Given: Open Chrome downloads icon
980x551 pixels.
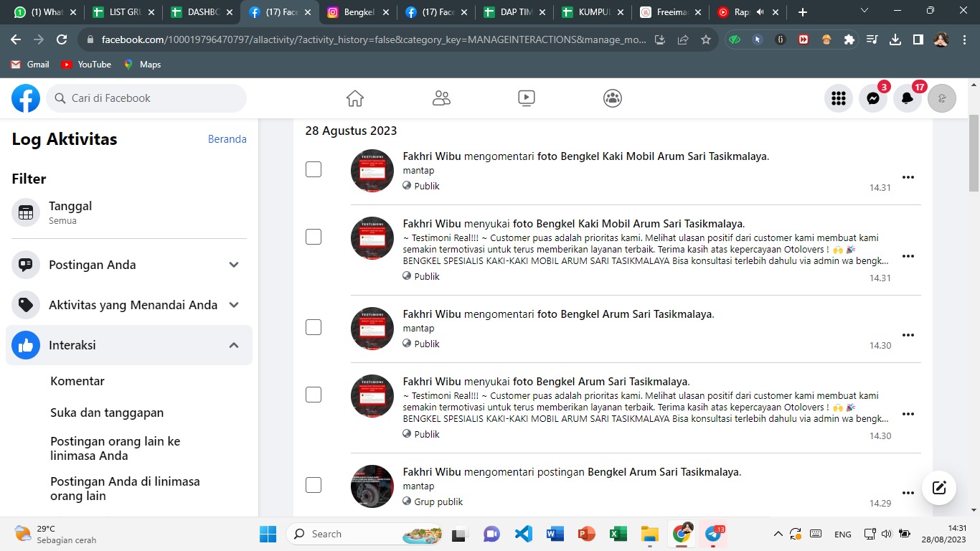Looking at the screenshot, I should [x=895, y=40].
